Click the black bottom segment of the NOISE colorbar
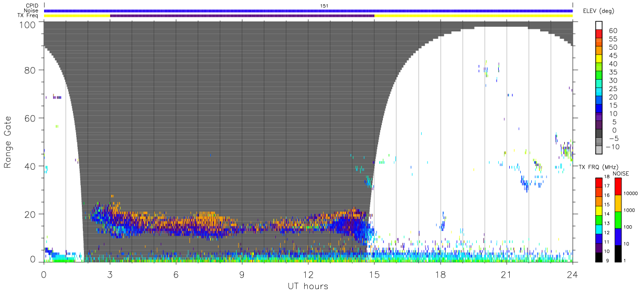 tap(618, 252)
